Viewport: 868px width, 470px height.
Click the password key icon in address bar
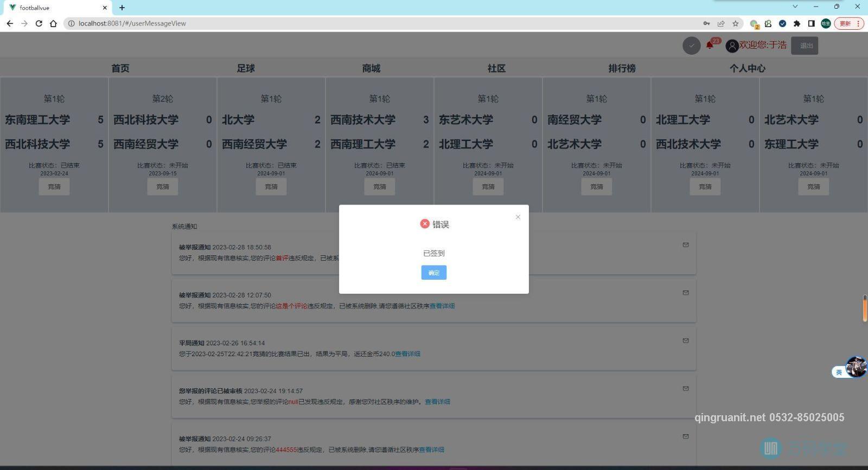[706, 23]
